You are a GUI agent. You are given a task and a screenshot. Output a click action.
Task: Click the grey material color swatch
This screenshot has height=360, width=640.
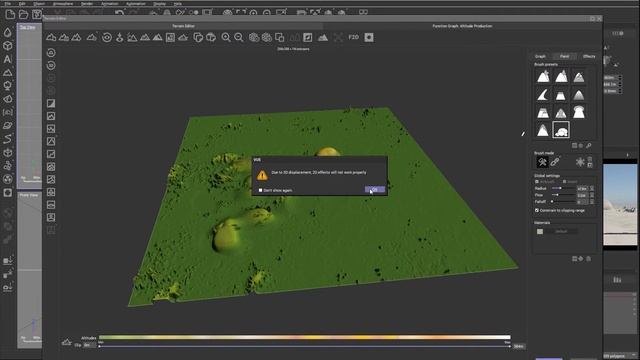point(540,231)
